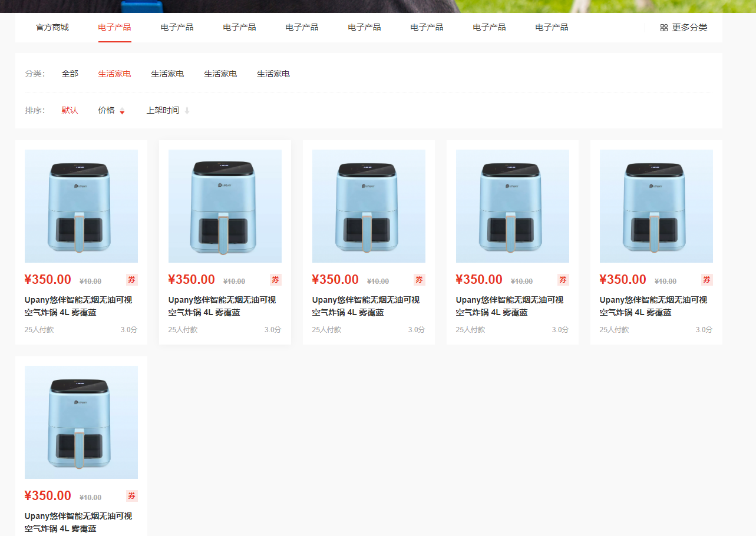Select the 全部 category filter
The height and width of the screenshot is (536, 756).
click(x=70, y=74)
